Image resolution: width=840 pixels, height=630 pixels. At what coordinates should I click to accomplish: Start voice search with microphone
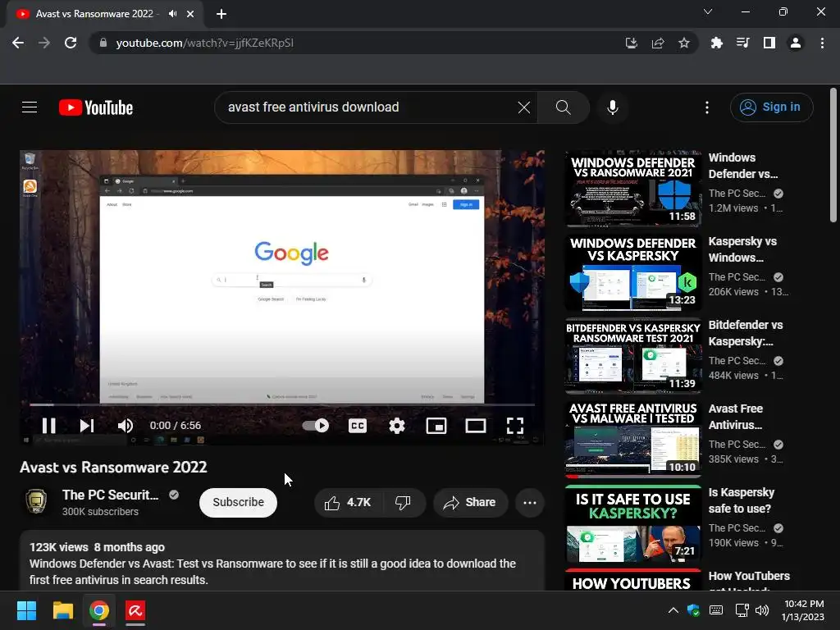point(612,107)
